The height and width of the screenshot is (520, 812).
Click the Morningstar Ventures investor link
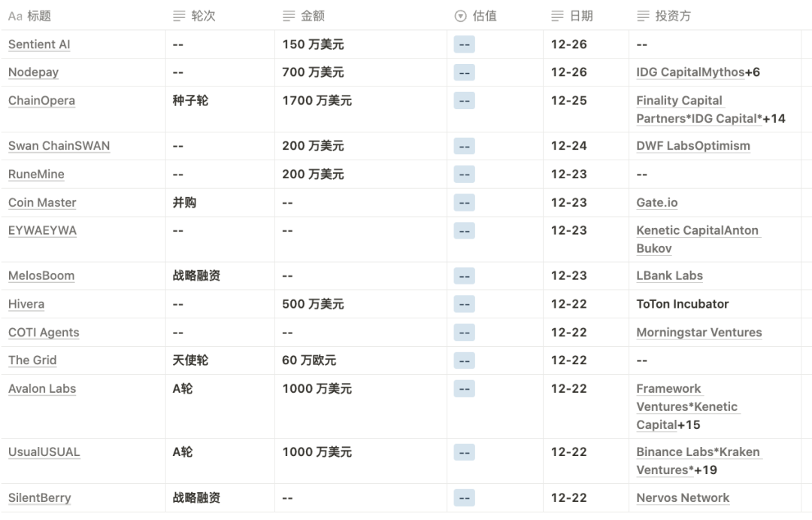point(699,333)
